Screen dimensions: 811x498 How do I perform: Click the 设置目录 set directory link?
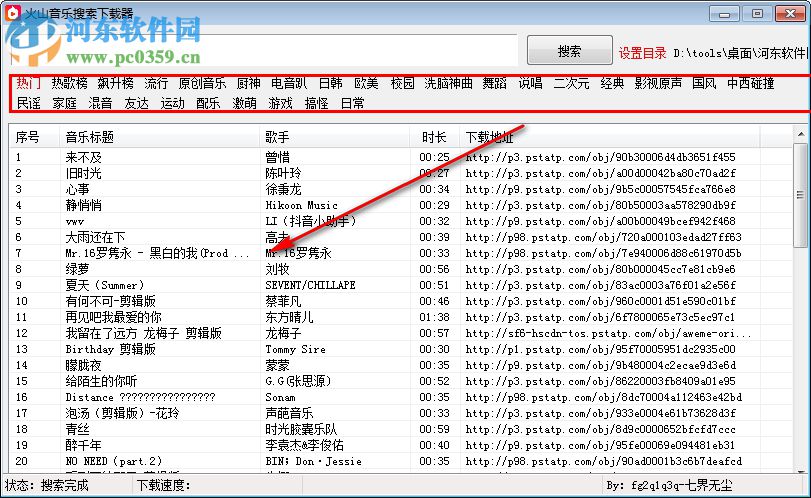[642, 53]
